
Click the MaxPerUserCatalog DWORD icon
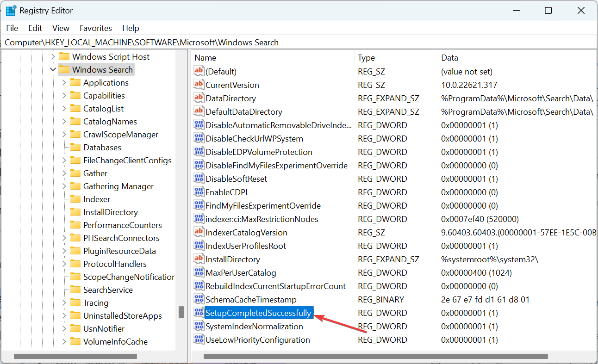click(199, 272)
